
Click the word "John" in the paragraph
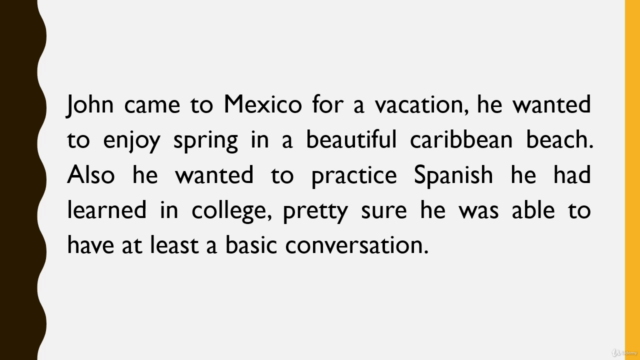click(x=90, y=104)
